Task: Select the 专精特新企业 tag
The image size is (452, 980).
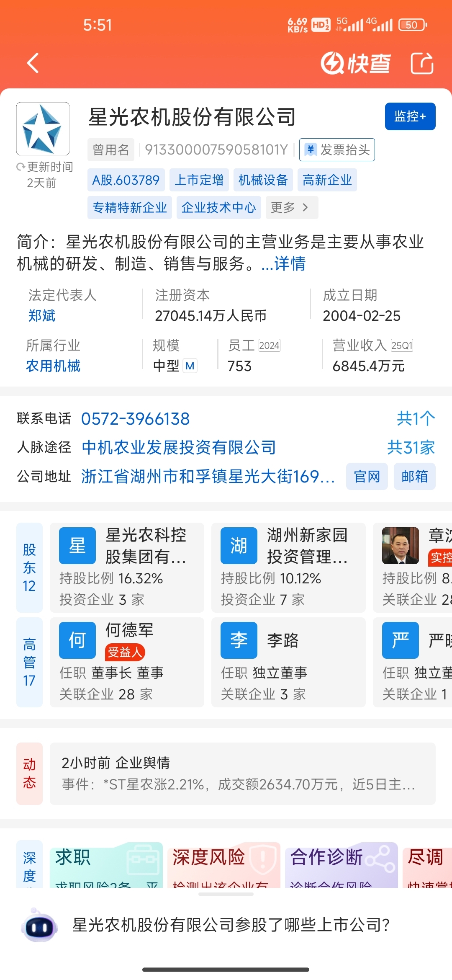Action: pyautogui.click(x=130, y=208)
